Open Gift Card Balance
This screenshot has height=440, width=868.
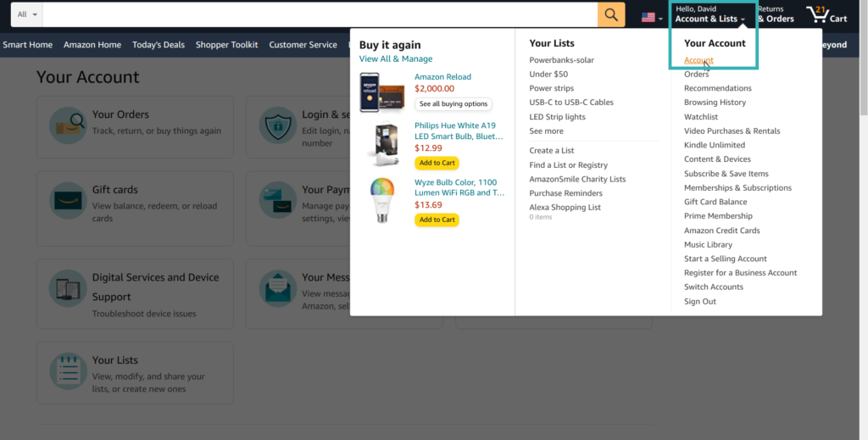tap(715, 202)
